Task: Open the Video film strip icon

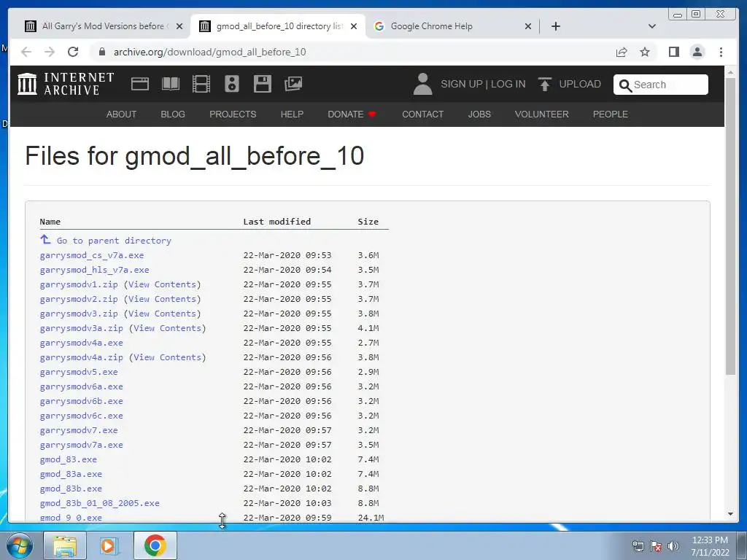Action: point(201,84)
